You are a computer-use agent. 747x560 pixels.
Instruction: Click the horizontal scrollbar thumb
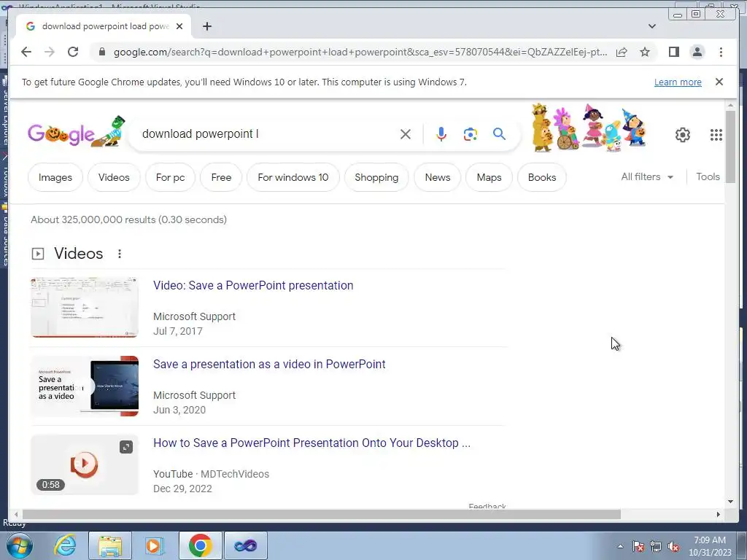coord(322,514)
